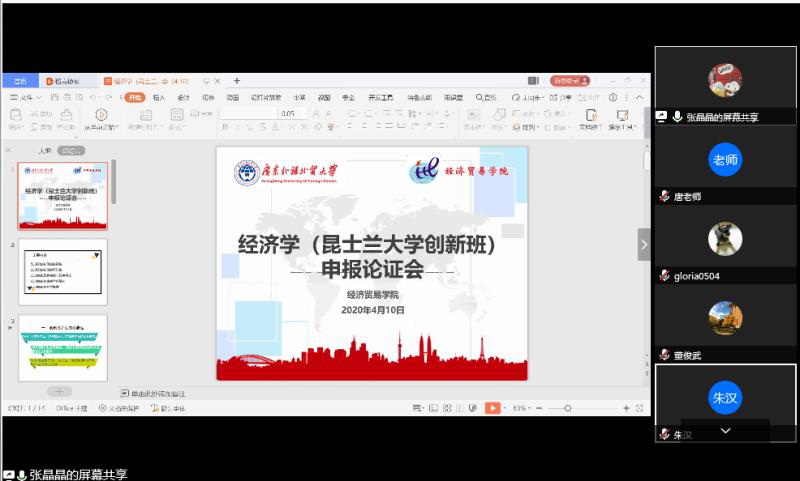Click the add notes text area
The image size is (800, 481).
tap(160, 394)
